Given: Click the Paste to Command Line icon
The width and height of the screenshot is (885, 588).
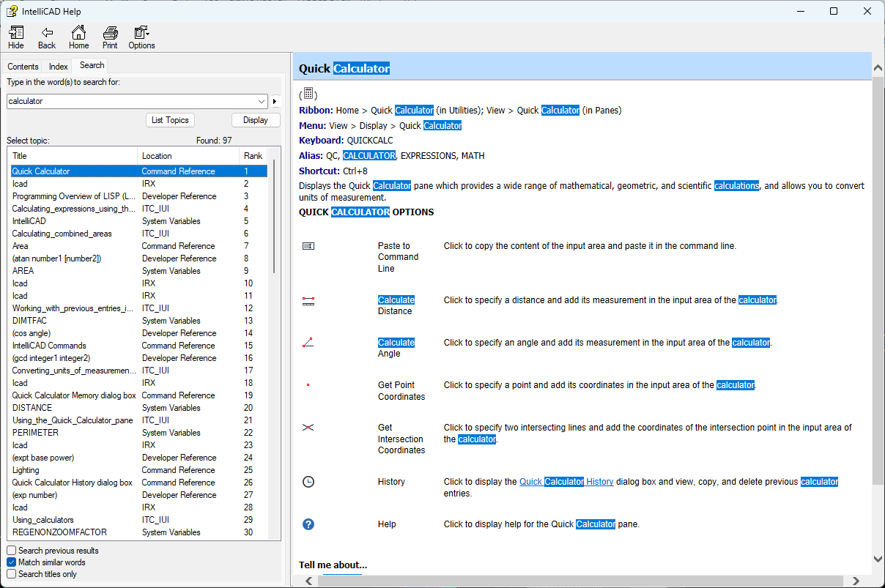Looking at the screenshot, I should click(x=308, y=246).
